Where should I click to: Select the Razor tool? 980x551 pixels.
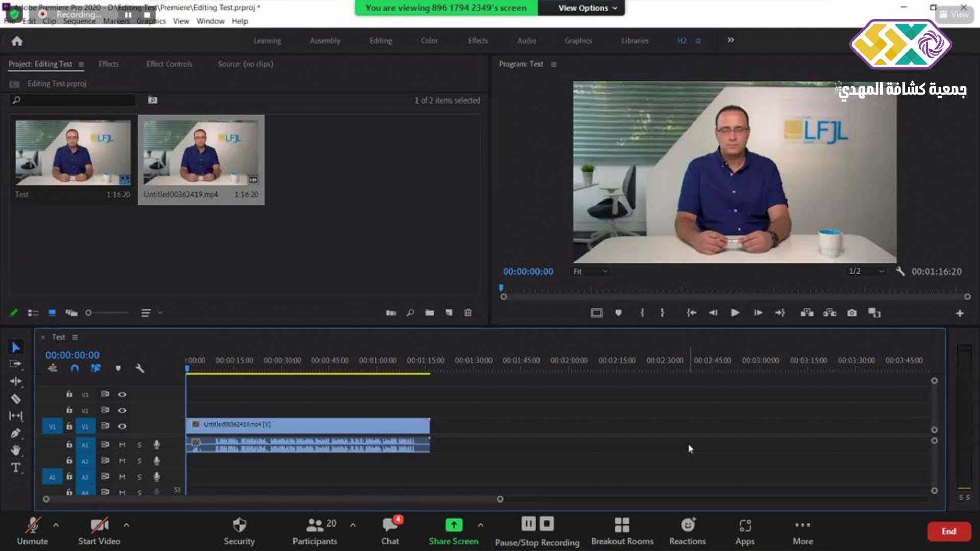point(16,399)
